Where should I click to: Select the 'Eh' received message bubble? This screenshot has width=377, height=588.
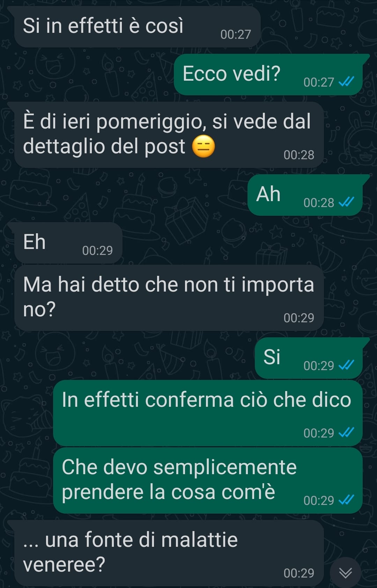click(68, 243)
